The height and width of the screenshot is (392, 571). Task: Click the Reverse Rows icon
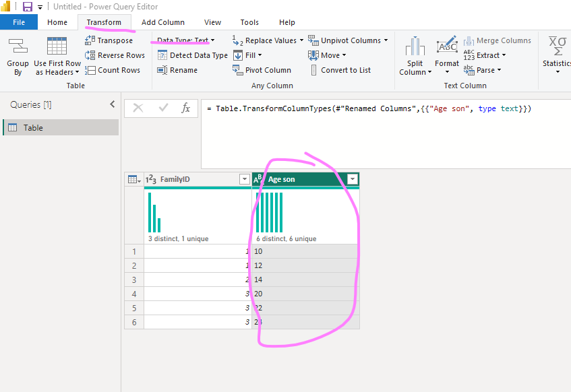pyautogui.click(x=90, y=55)
